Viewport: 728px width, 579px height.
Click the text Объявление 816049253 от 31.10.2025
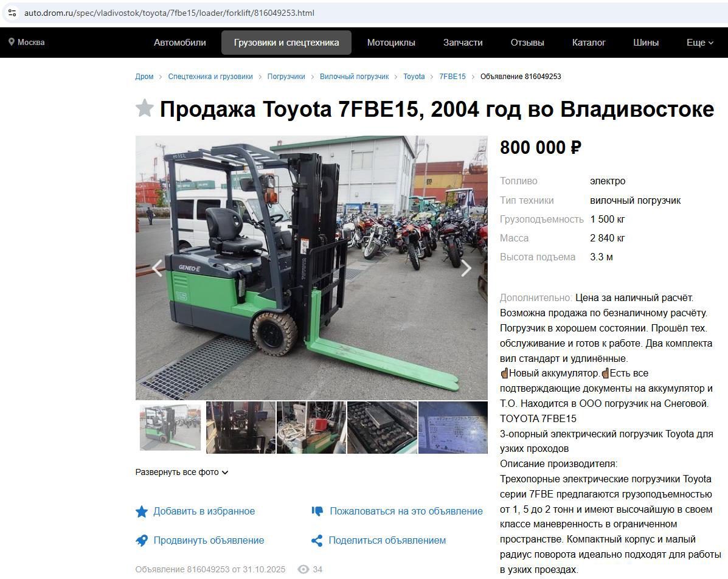pos(210,569)
